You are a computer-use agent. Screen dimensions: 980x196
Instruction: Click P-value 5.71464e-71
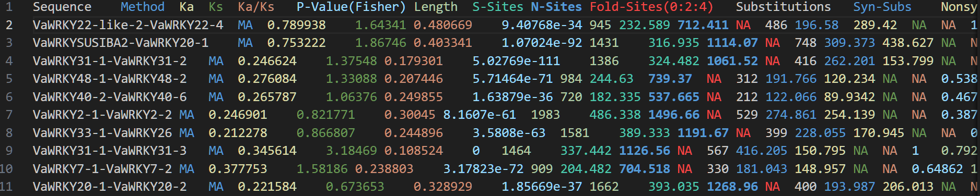tap(512, 79)
